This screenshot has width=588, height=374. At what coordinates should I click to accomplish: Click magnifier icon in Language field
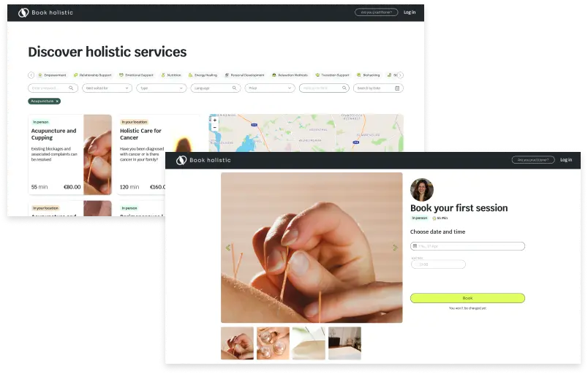point(234,88)
